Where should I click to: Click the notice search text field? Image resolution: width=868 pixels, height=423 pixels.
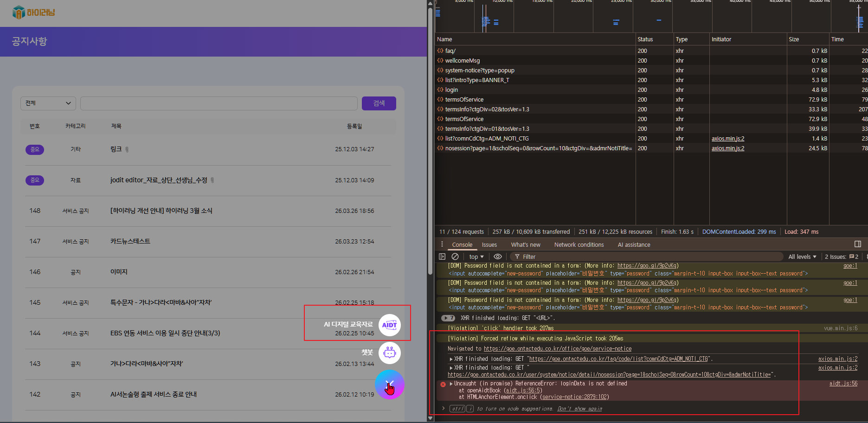[x=219, y=103]
